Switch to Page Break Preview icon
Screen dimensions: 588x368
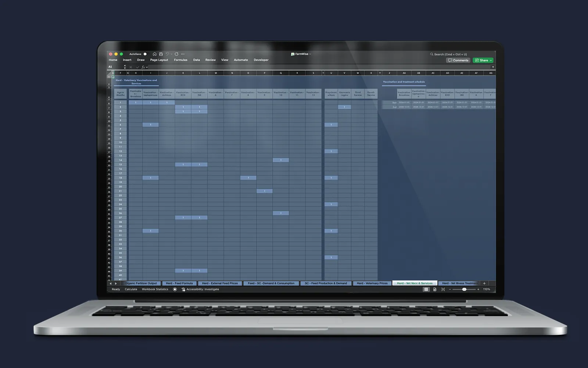click(443, 289)
